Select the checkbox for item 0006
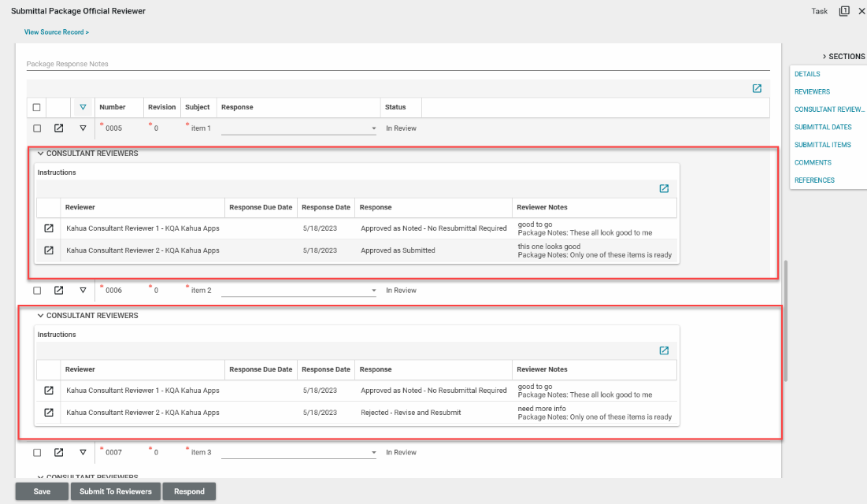 tap(37, 291)
